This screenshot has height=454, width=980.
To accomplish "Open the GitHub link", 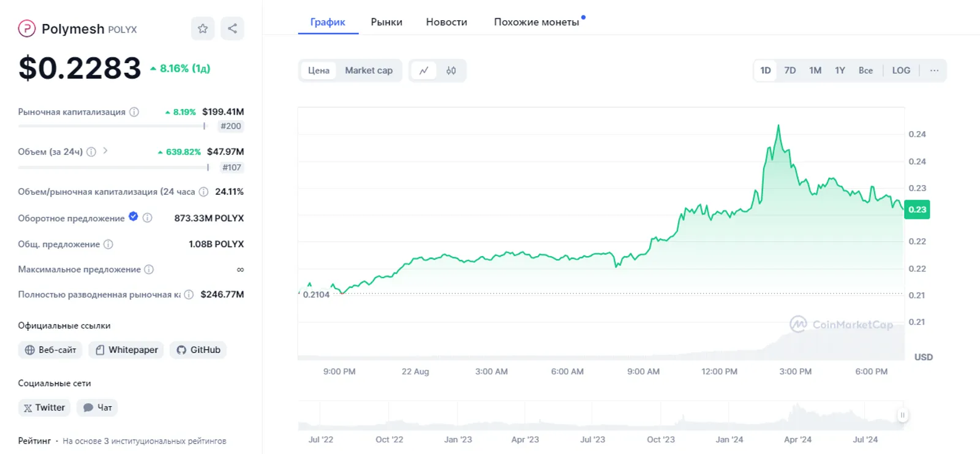I will [x=198, y=350].
